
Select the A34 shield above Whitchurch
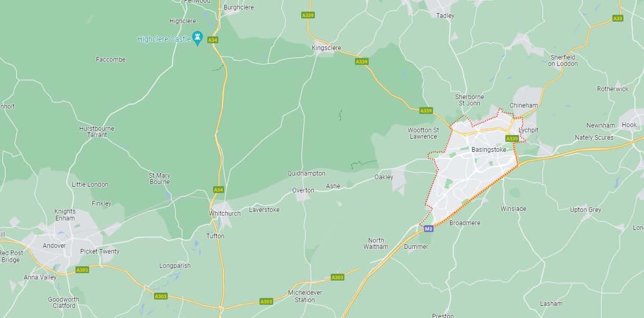[x=218, y=189]
